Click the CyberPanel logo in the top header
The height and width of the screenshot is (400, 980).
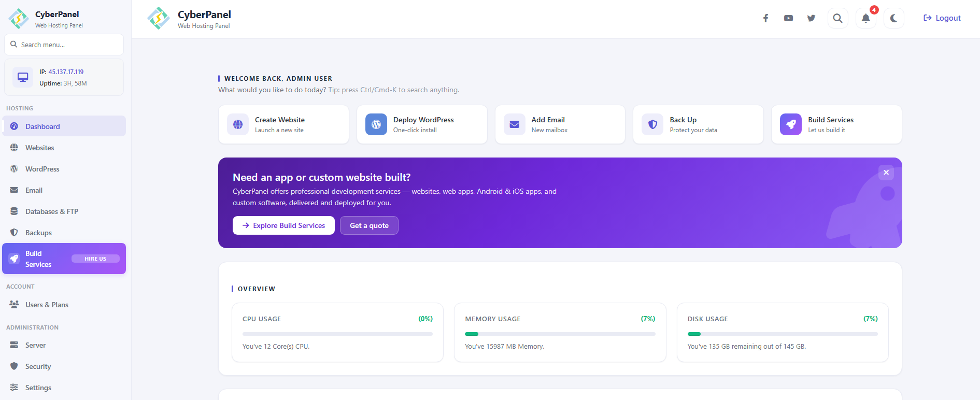(158, 19)
